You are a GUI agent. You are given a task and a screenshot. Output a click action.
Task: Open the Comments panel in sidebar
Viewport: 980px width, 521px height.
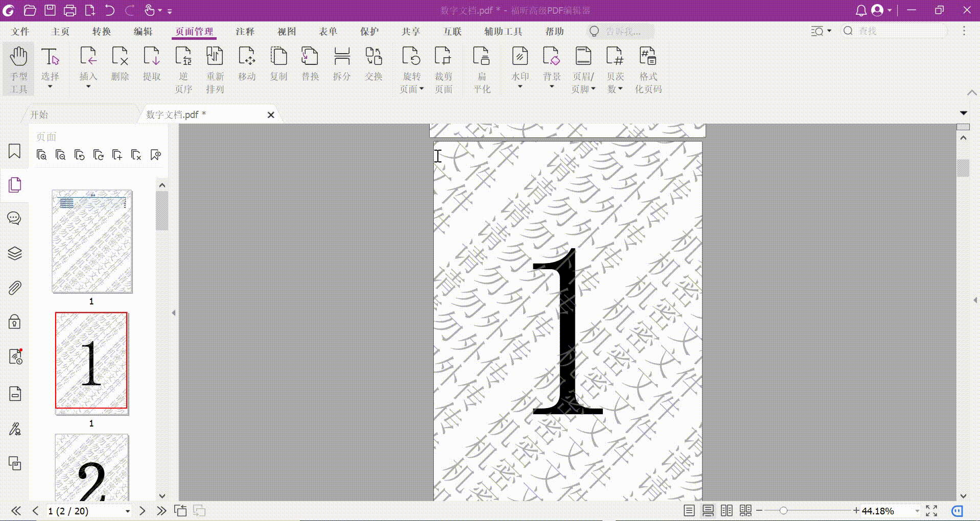(14, 219)
